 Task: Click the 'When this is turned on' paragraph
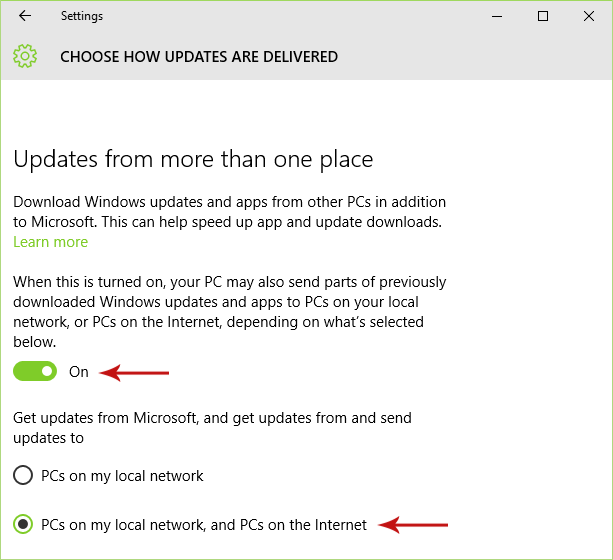229,312
